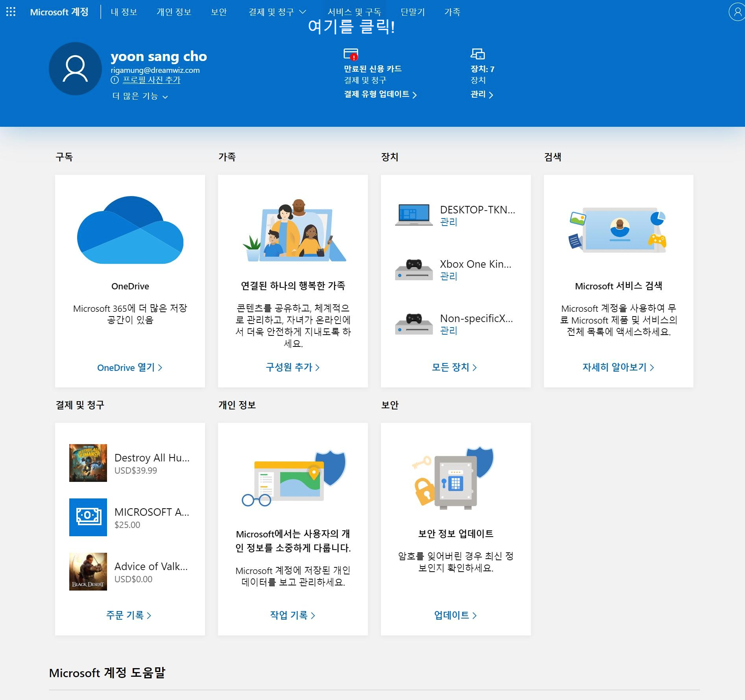Click the OneDrive 열기 link

point(130,367)
